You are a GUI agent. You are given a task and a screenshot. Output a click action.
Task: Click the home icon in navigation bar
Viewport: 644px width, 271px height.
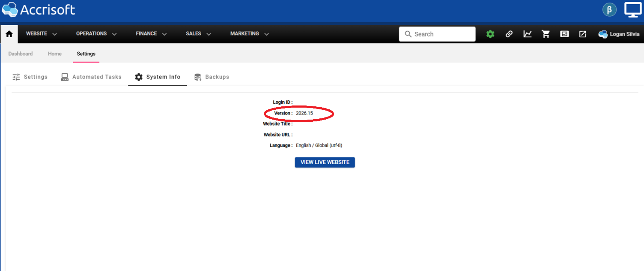9,34
